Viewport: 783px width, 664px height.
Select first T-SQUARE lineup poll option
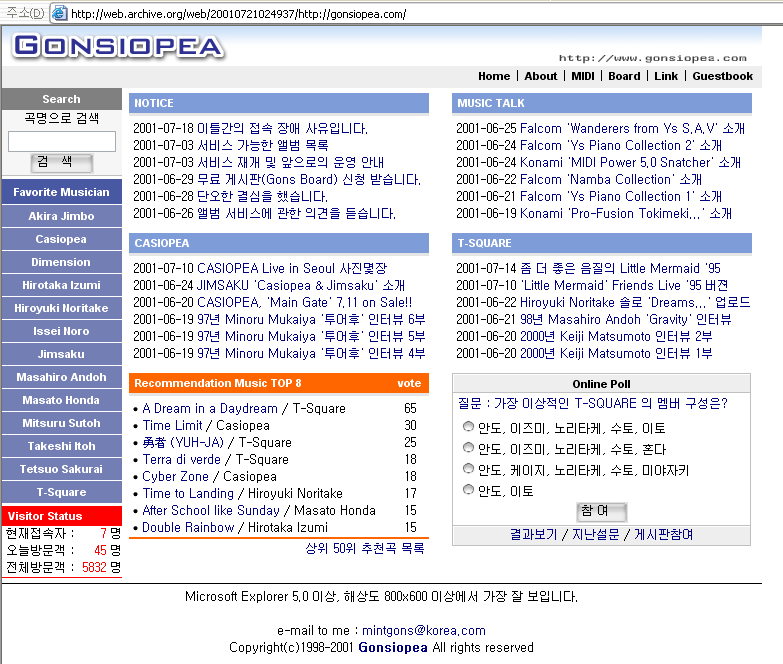point(468,426)
